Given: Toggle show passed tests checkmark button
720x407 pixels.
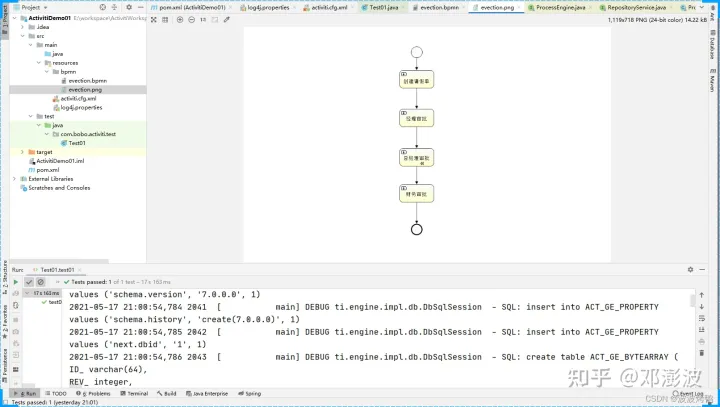Looking at the screenshot, I should point(29,282).
